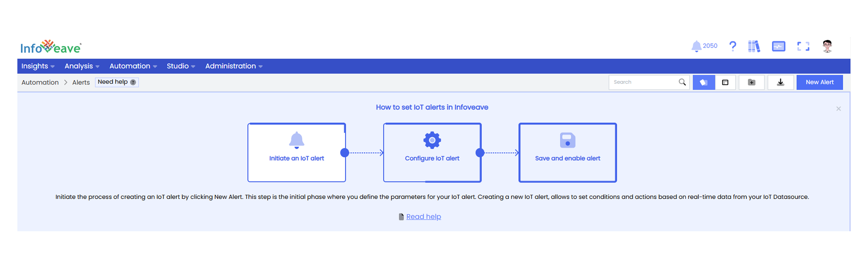Click the download import icon button
The height and width of the screenshot is (269, 868).
(x=780, y=82)
